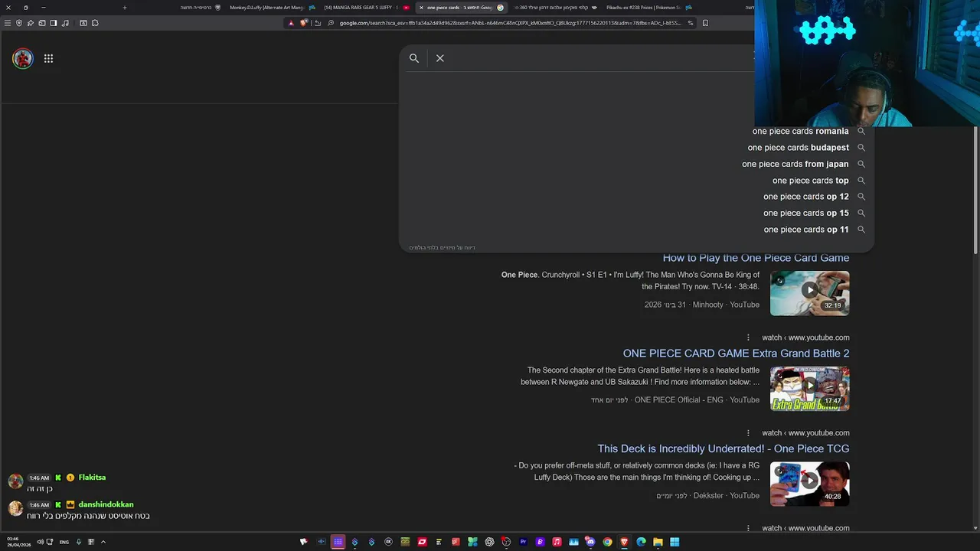Open ONE PIECE CARD GAME Extra Grand Battle 2
This screenshot has height=551, width=980.
pos(736,354)
